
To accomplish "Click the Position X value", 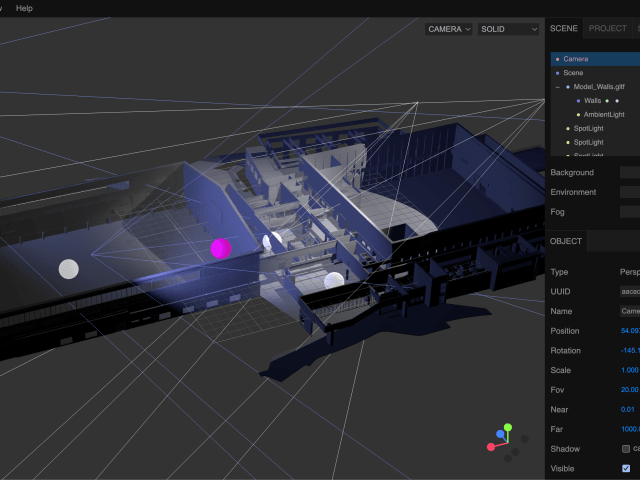I will point(630,331).
